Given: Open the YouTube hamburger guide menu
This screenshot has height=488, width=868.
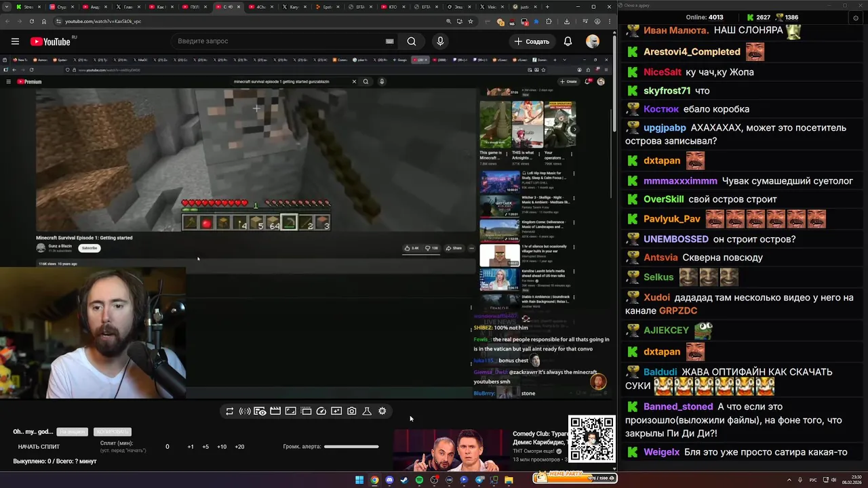Looking at the screenshot, I should [x=15, y=41].
